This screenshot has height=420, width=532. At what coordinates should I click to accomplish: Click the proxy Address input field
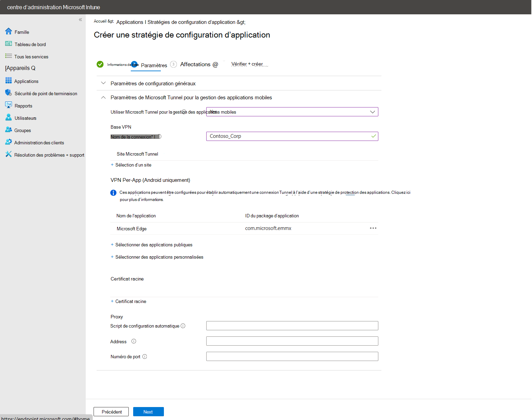[292, 341]
